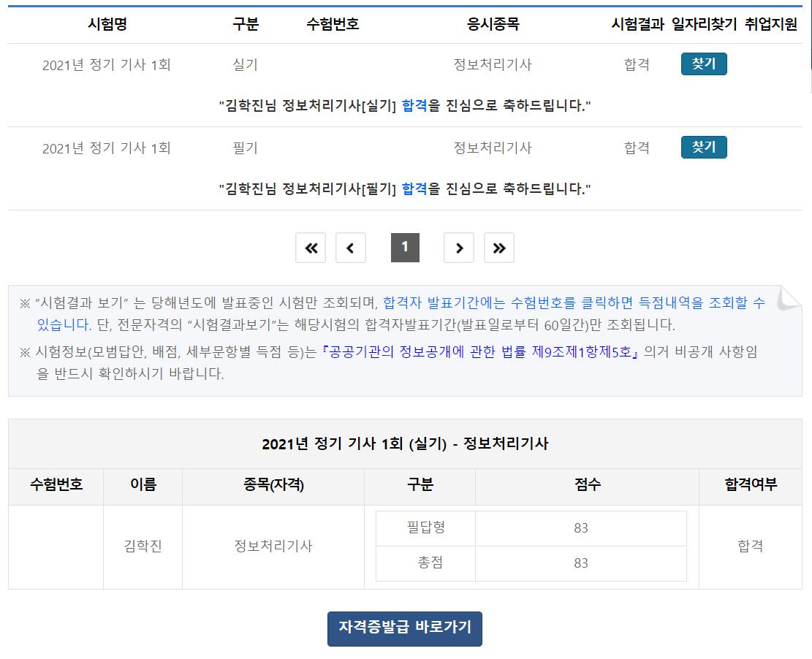Click the 시험명 column header
This screenshot has height=659, width=812.
(x=107, y=24)
